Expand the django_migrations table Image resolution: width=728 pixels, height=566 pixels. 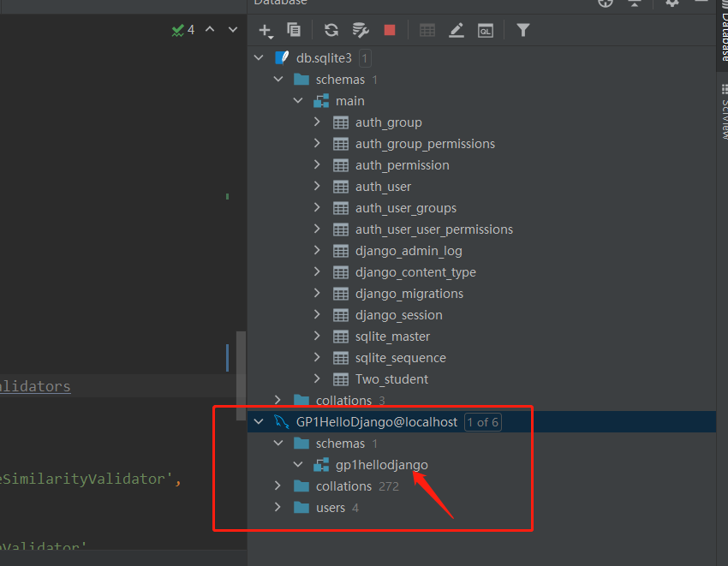[x=317, y=293]
